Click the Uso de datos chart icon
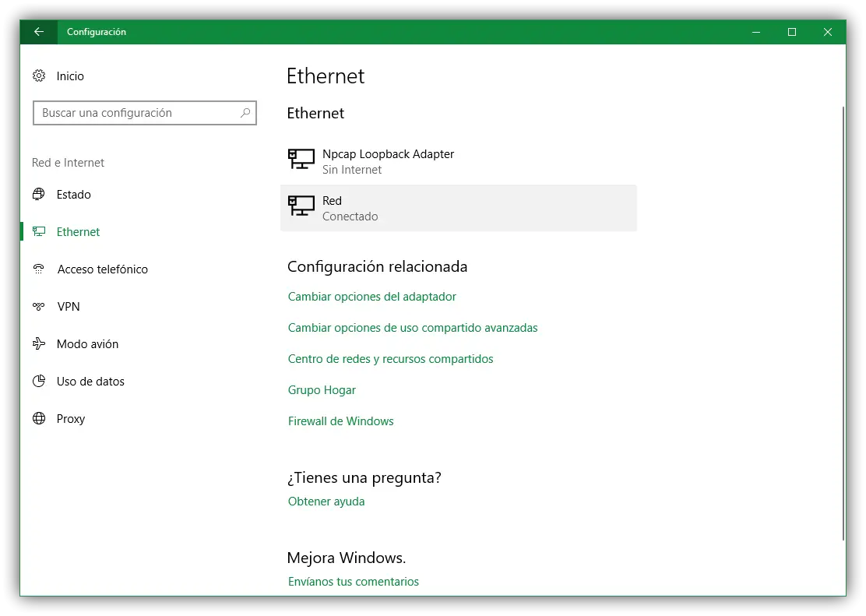The height and width of the screenshot is (616, 866). pyautogui.click(x=39, y=381)
